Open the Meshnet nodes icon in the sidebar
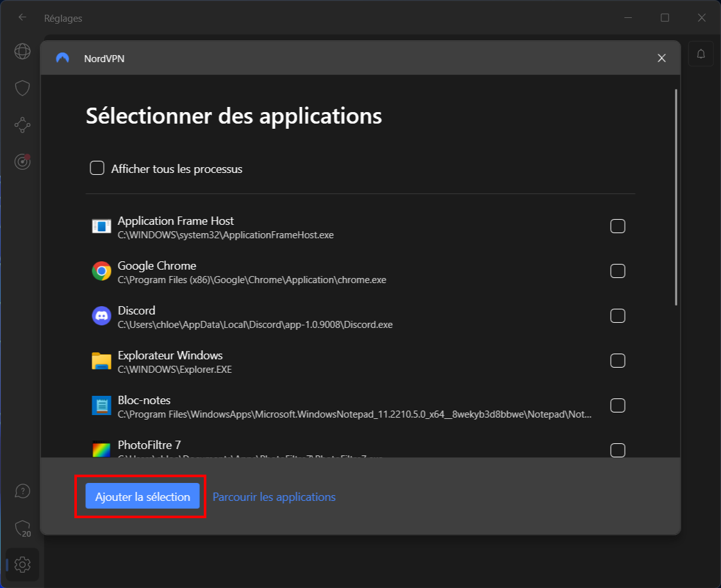The image size is (721, 588). (x=22, y=125)
